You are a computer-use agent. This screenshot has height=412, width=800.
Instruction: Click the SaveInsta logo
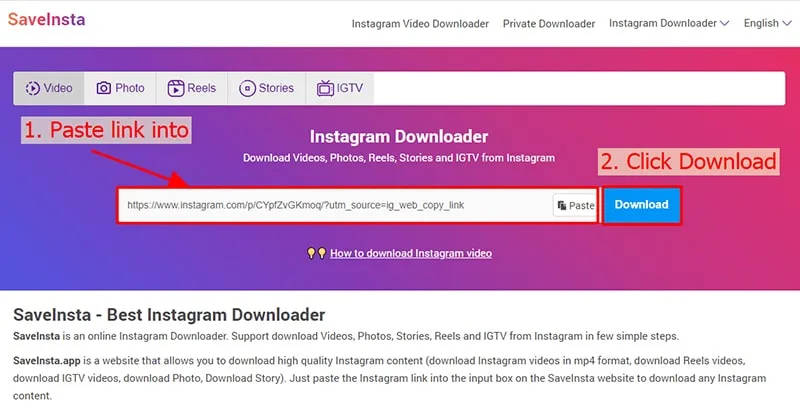[x=46, y=19]
